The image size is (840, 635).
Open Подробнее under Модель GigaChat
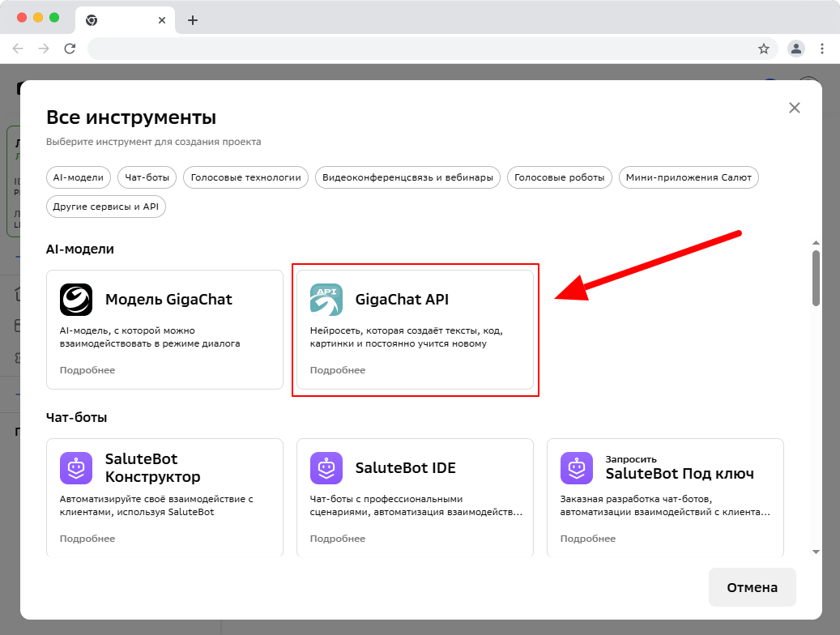87,370
